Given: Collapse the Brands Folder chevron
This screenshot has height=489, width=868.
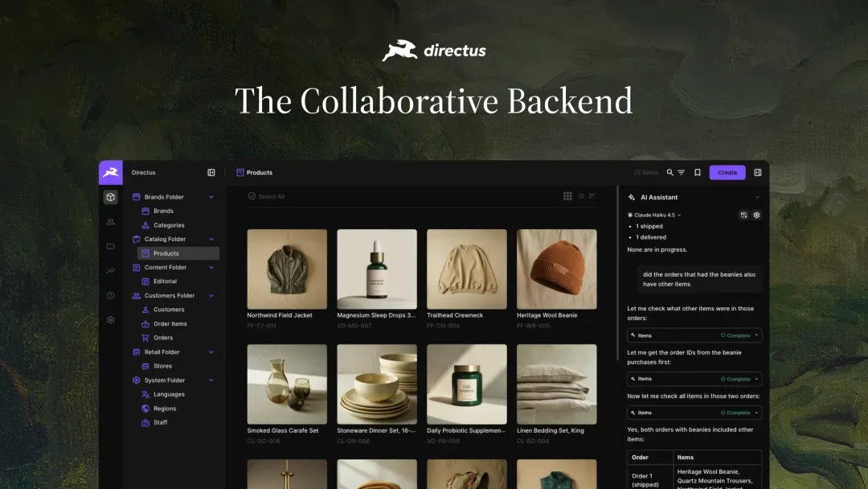Looking at the screenshot, I should click(211, 197).
